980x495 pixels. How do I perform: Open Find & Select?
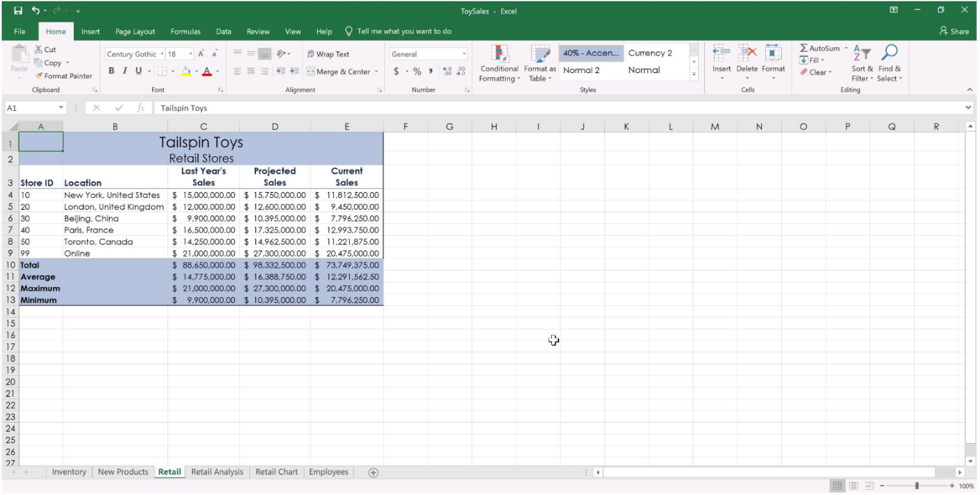pyautogui.click(x=890, y=64)
